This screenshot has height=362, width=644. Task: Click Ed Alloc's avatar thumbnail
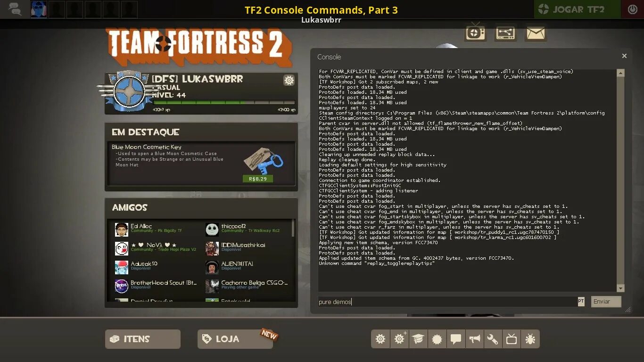122,230
